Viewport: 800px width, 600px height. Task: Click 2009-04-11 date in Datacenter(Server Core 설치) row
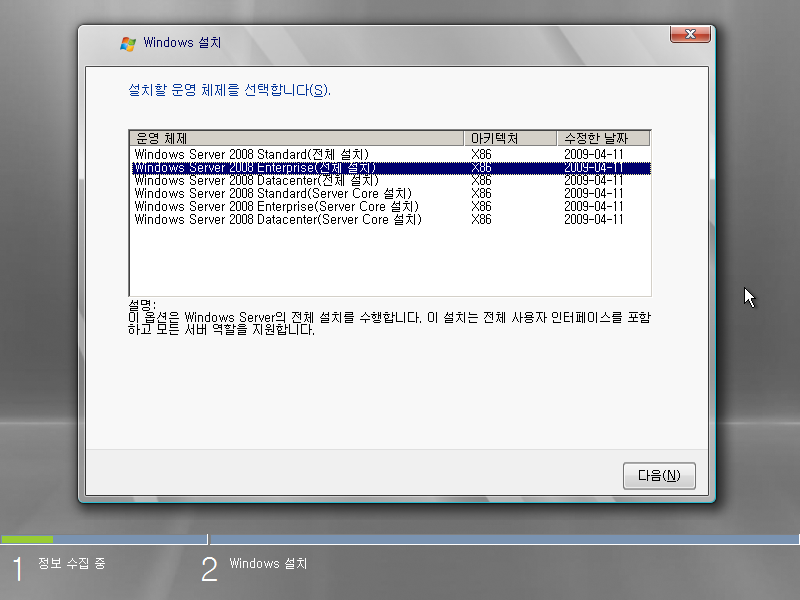[x=594, y=220]
